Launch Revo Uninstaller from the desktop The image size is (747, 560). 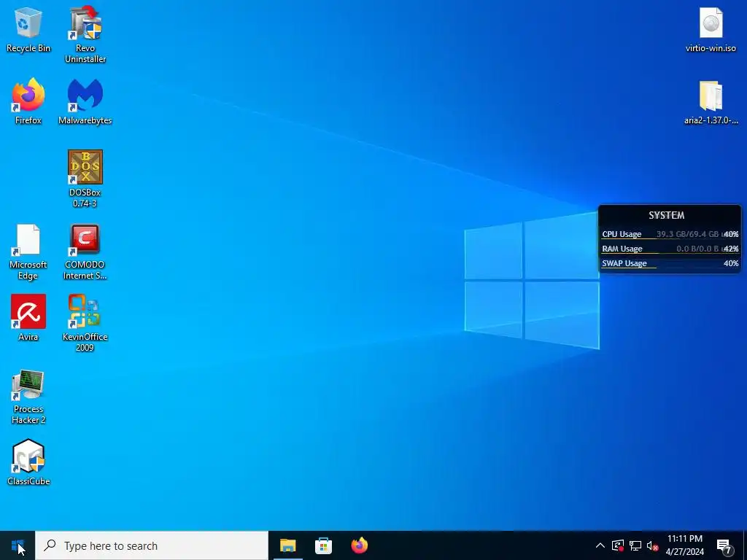(85, 34)
